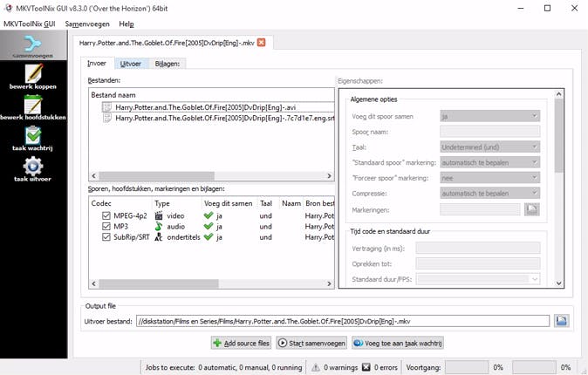Open the 'Standaard spoor' markering dropdown

[x=489, y=162]
